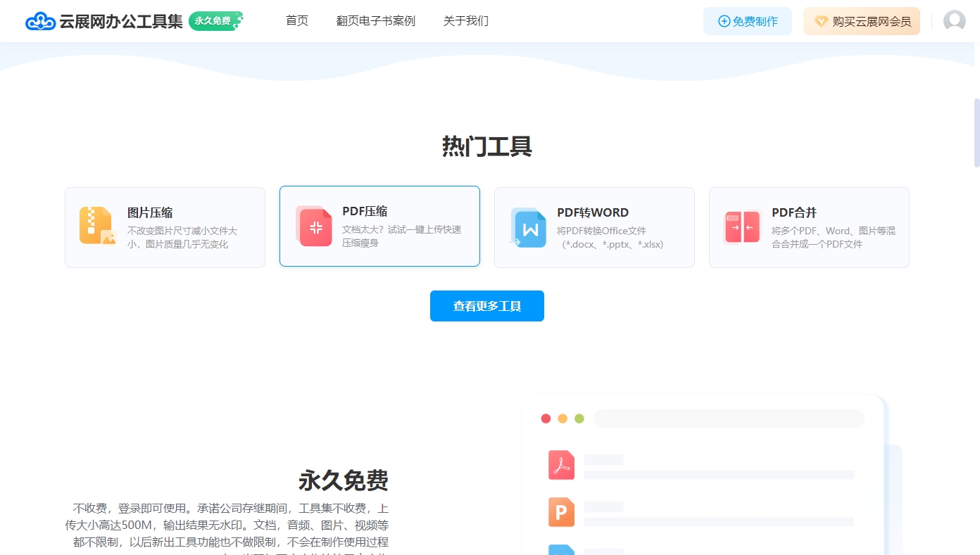Viewport: 980px width, 555px height.
Task: Click the orange PowerPoint file icon in illustration
Action: pos(561,512)
